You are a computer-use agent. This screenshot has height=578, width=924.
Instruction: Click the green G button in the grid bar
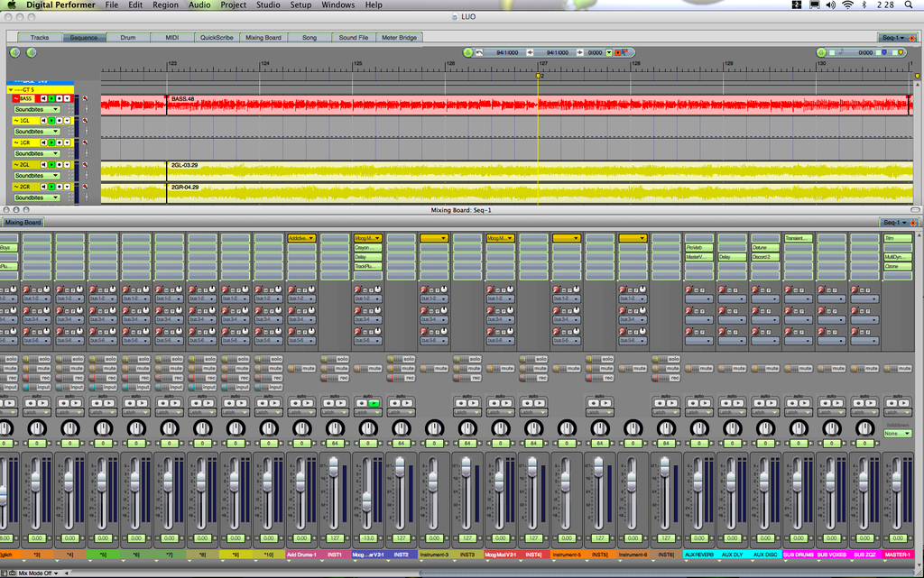[821, 52]
